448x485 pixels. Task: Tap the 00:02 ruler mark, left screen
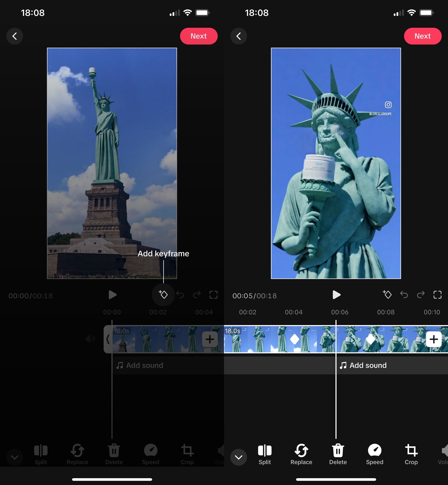(158, 312)
